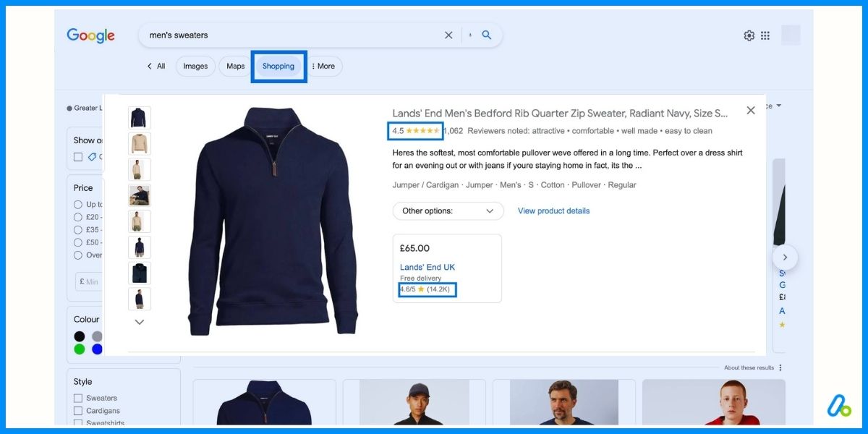
Task: Start a voice search with the microphone
Action: [470, 35]
